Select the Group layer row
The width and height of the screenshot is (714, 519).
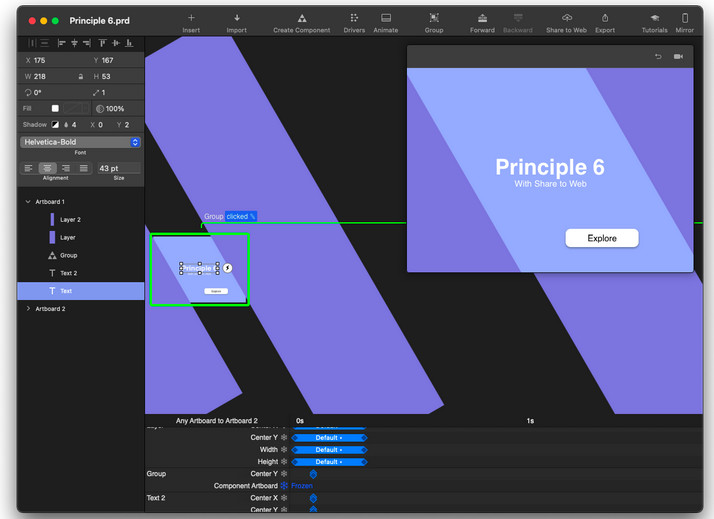(81, 255)
